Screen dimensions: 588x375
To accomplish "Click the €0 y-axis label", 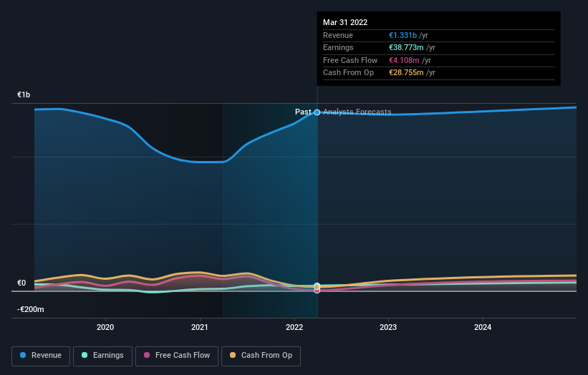I will (21, 283).
